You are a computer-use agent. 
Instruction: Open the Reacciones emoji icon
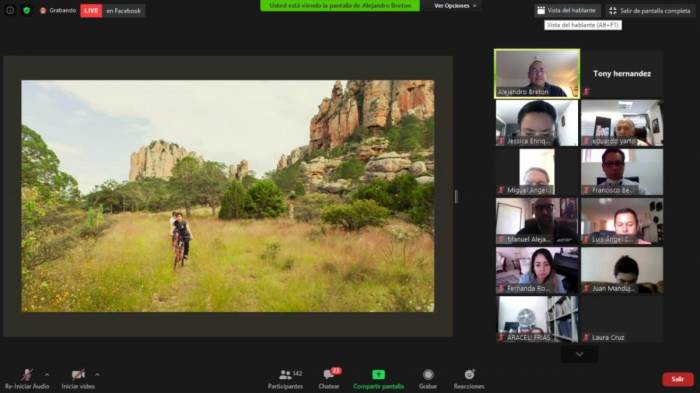[x=469, y=374]
